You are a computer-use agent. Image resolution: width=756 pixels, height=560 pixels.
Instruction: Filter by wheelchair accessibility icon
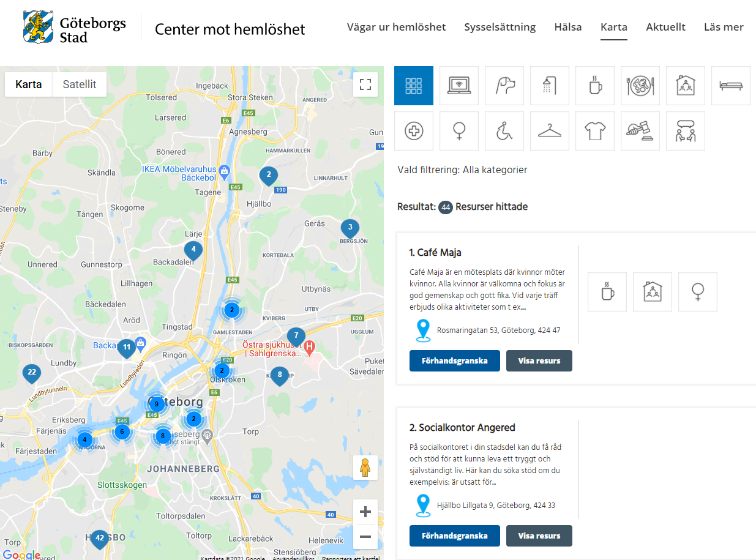click(504, 131)
